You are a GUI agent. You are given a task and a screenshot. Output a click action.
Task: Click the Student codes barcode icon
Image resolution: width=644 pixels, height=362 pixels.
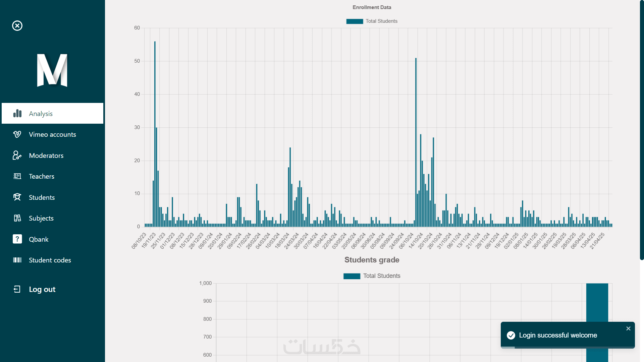(x=17, y=260)
